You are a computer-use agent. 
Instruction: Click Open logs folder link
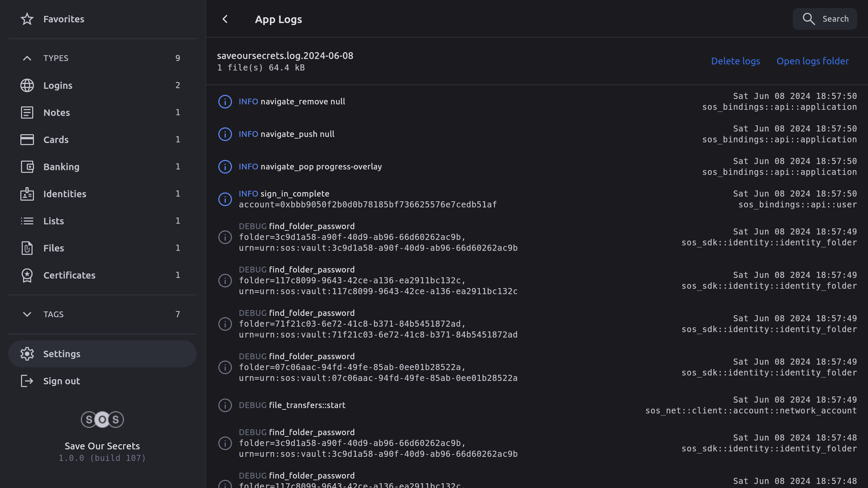(x=812, y=61)
